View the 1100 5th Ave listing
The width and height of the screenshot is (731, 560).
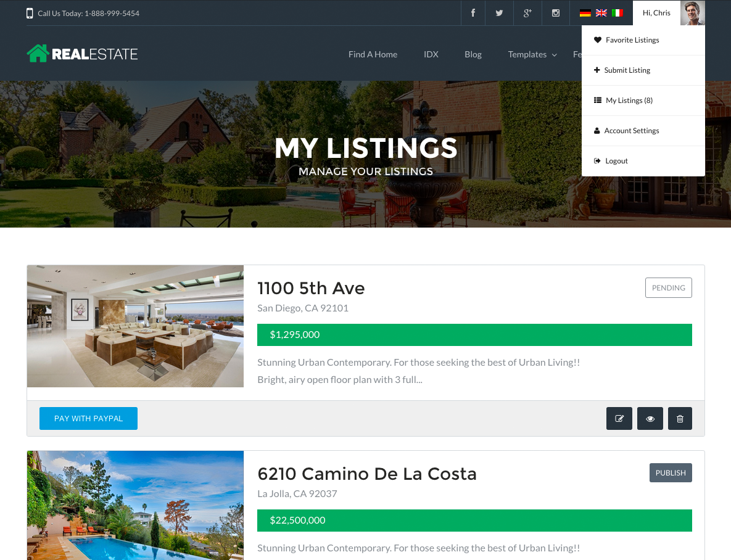pyautogui.click(x=650, y=419)
